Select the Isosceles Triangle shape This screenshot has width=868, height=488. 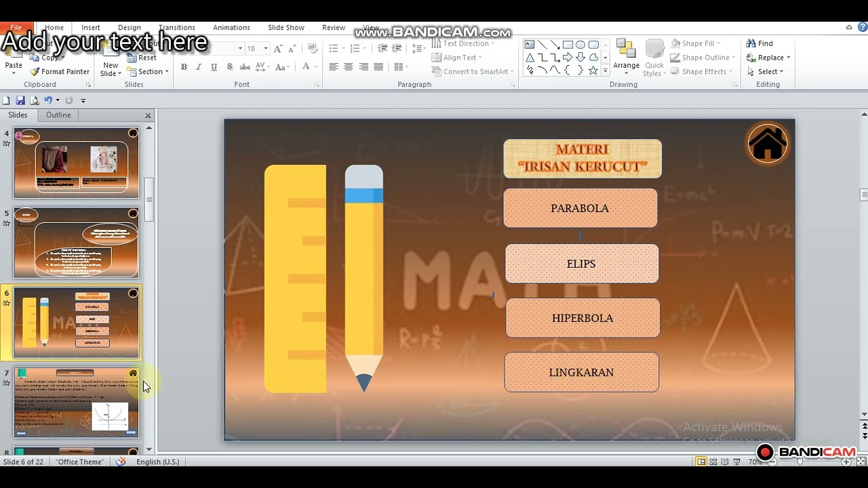click(530, 58)
